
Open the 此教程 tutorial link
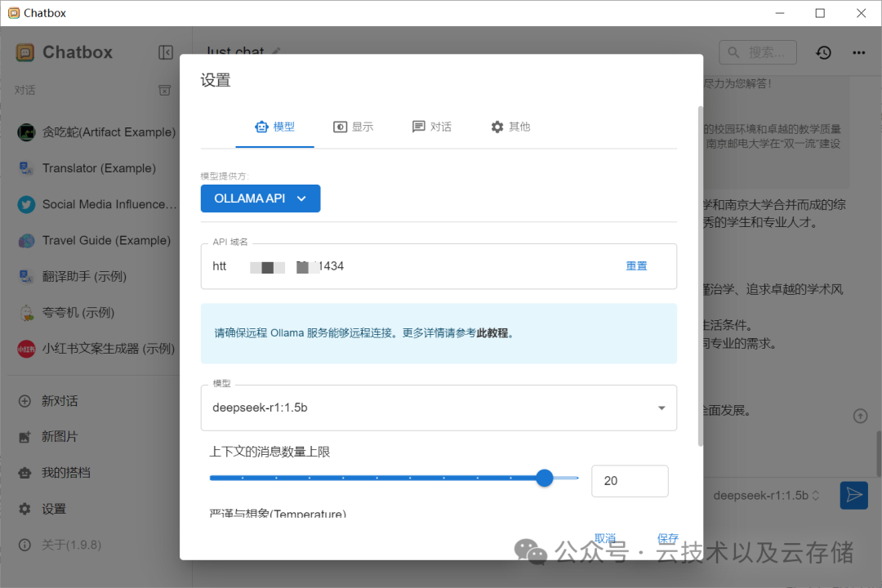pyautogui.click(x=492, y=333)
